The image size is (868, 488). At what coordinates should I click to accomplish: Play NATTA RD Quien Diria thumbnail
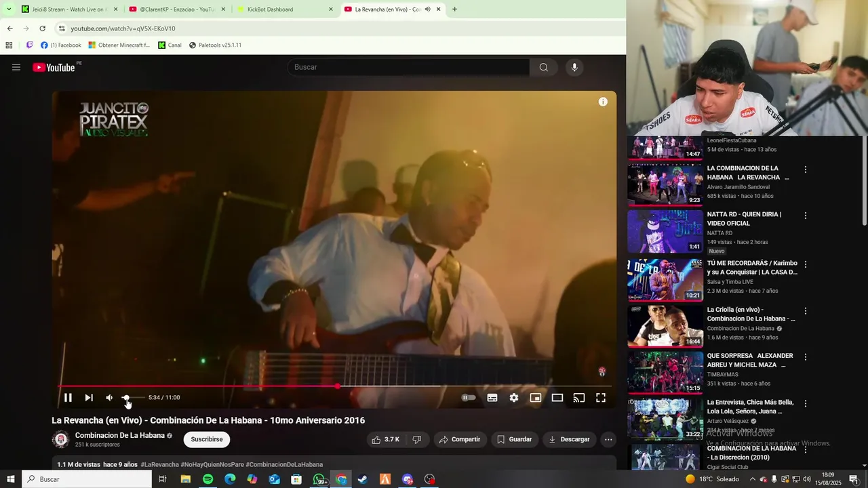(x=665, y=231)
